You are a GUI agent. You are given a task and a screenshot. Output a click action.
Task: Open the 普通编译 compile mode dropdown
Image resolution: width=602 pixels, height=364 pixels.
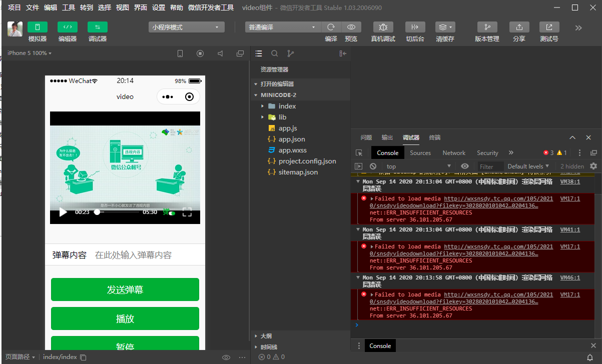(x=283, y=27)
